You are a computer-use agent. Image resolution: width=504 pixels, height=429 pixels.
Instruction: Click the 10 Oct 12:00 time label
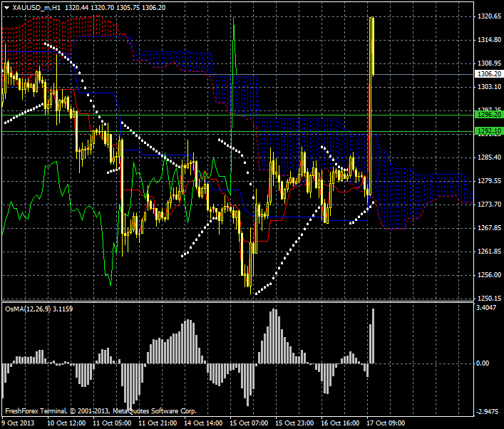66,423
